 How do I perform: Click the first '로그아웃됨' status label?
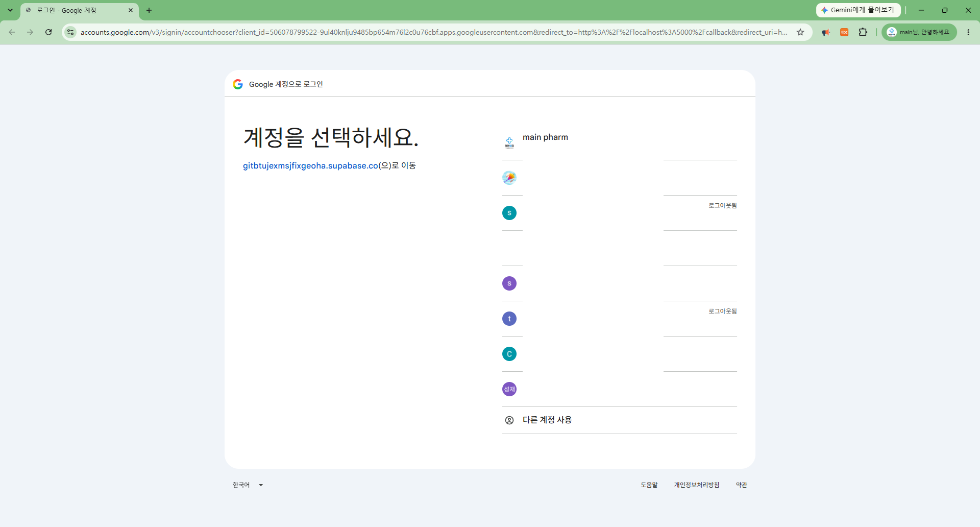click(x=723, y=205)
